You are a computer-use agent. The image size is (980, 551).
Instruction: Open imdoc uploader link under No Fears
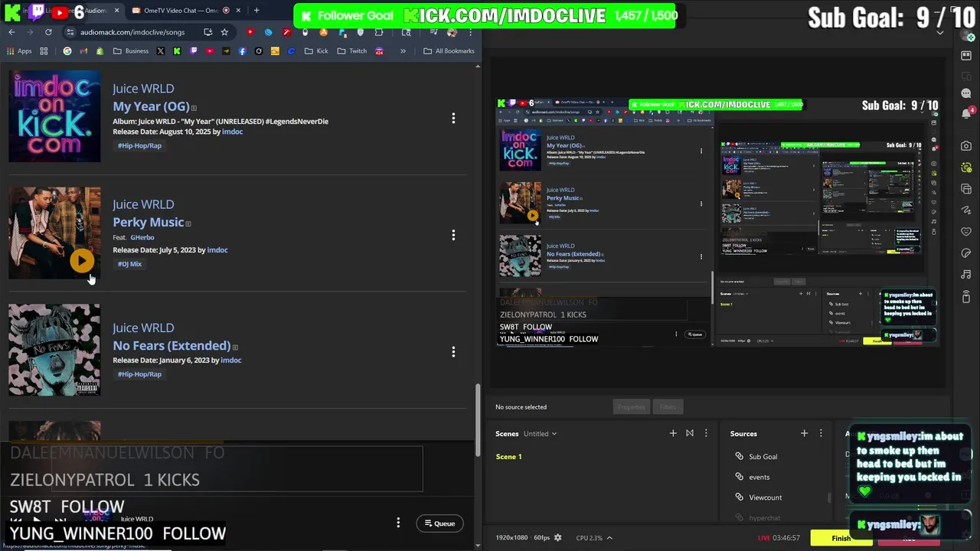(x=231, y=360)
